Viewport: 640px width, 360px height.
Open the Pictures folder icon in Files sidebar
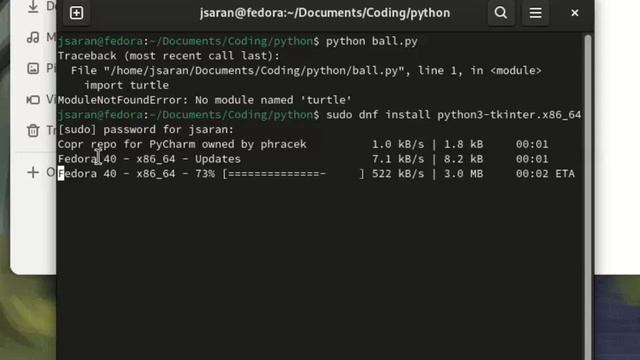coord(33,68)
